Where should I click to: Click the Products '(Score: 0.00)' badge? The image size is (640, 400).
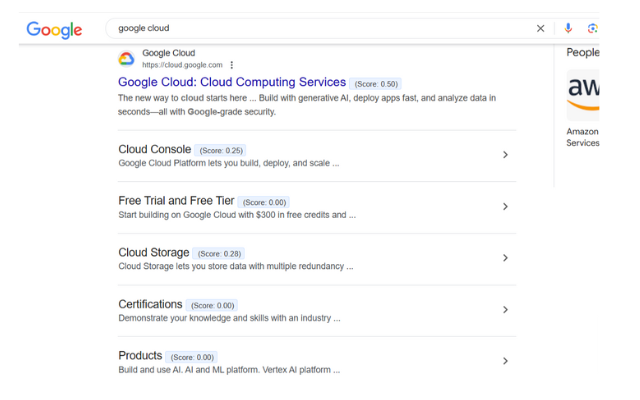(x=192, y=358)
